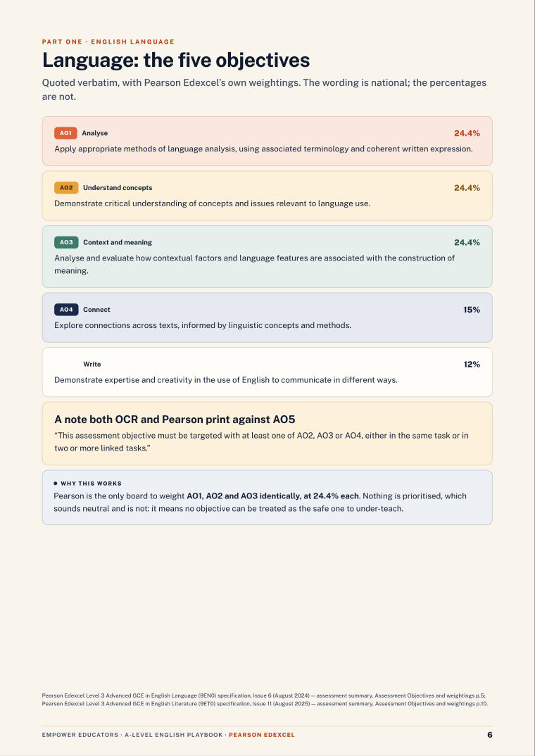Select the 24.4% weighting in the Analyse card
The image size is (535, 756).
pyautogui.click(x=467, y=133)
